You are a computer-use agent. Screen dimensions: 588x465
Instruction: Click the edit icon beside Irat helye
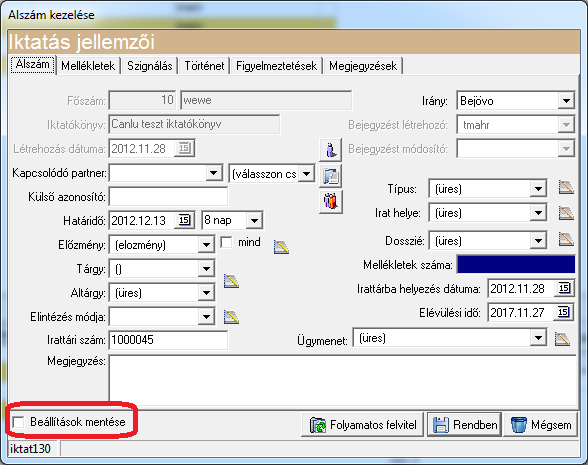point(566,213)
